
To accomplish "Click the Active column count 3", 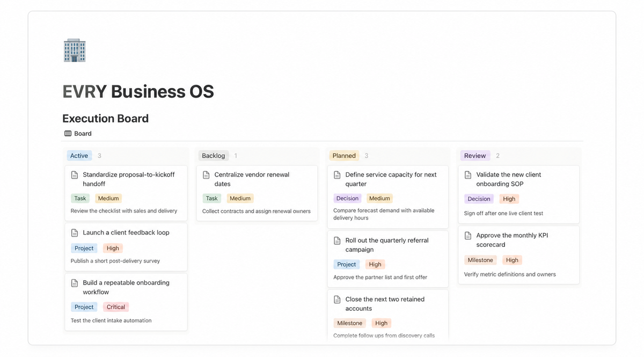I will 99,156.
